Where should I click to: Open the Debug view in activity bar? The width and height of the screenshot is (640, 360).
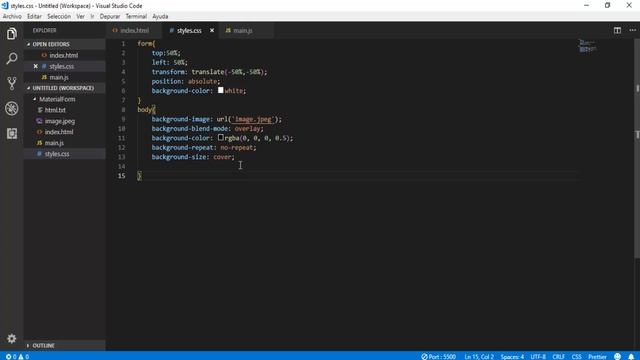coord(11,108)
